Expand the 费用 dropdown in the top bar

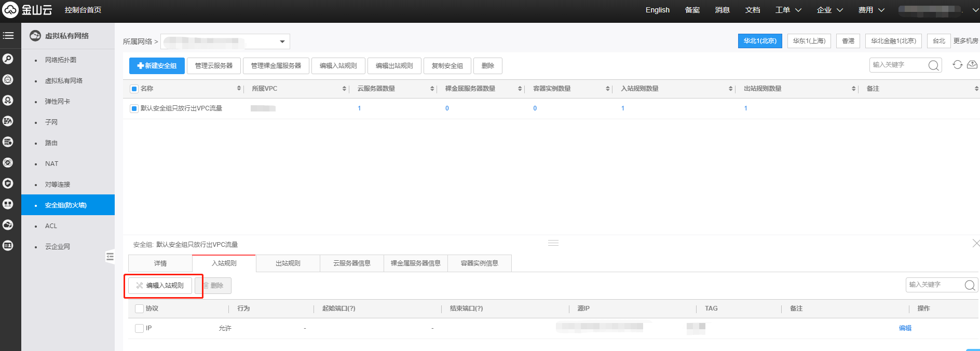[871, 10]
